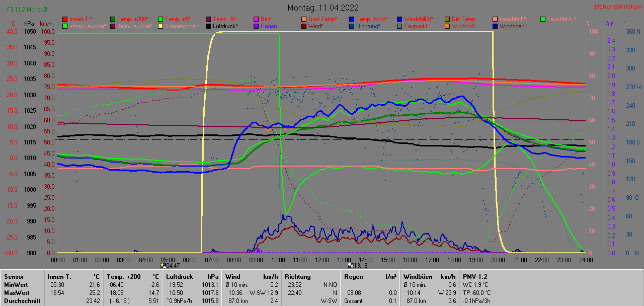This screenshot has width=644, height=306.
Task: Click the Gesamt: rain total label
Action: pos(354,300)
